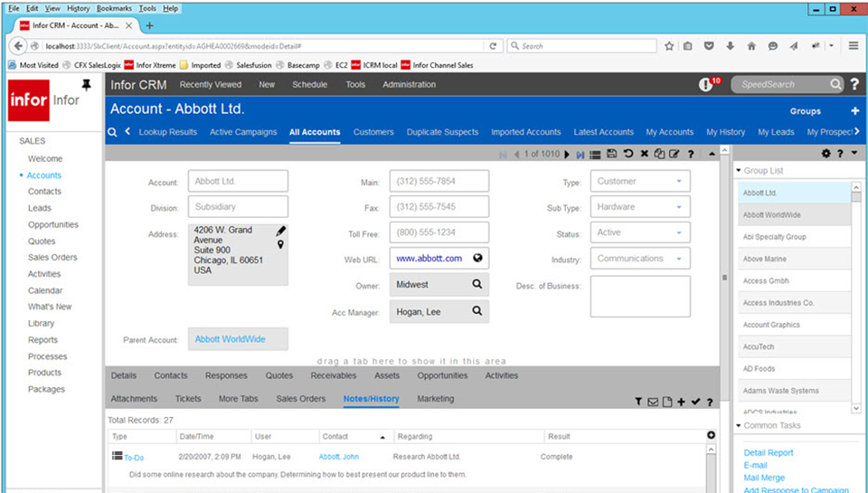Look up the Acc Manager with the magnifier icon
The height and width of the screenshot is (493, 868).
point(476,311)
